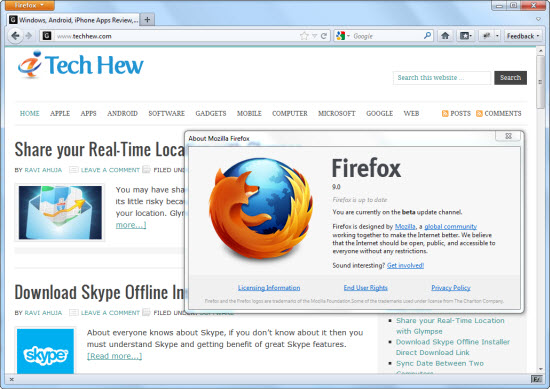Open Privacy Policy link in dialog

tap(451, 288)
